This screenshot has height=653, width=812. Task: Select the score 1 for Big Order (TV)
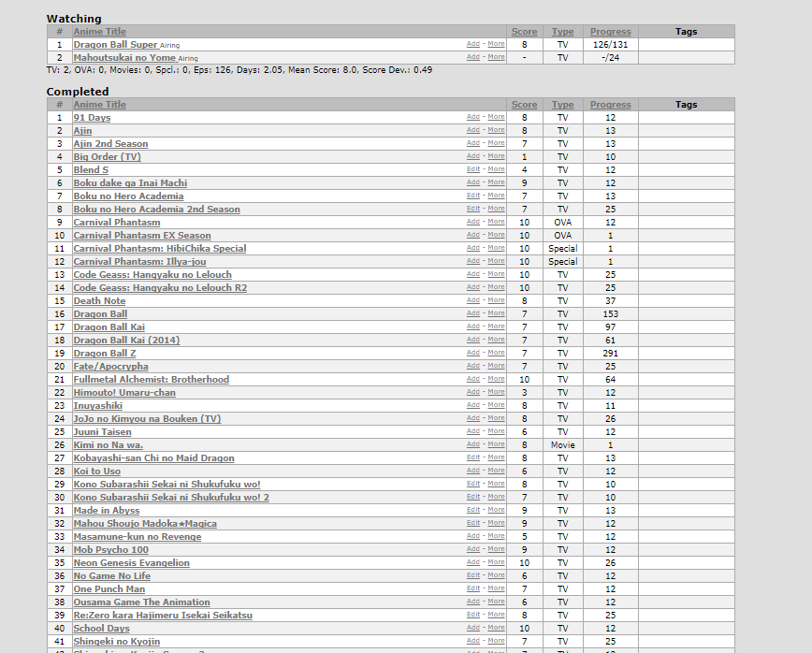point(524,157)
